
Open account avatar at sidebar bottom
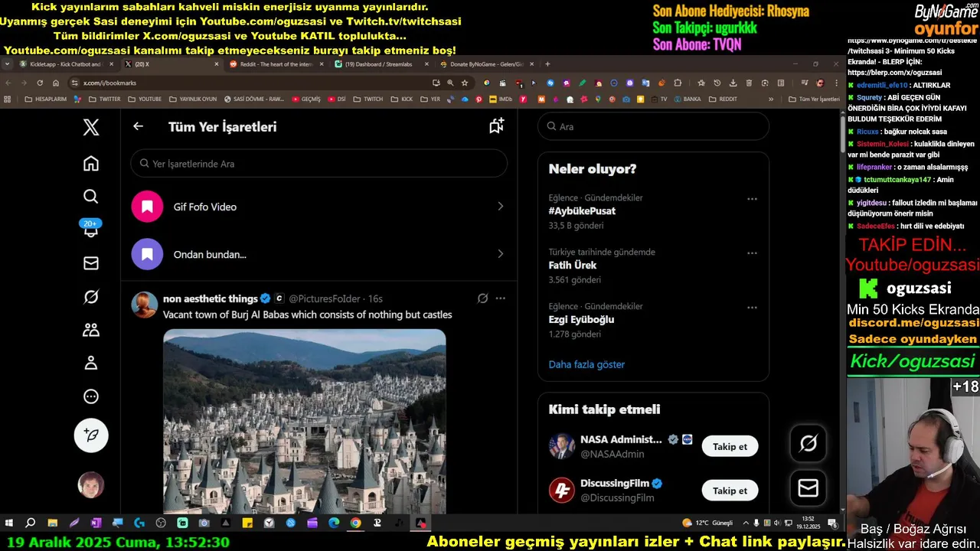(x=91, y=484)
